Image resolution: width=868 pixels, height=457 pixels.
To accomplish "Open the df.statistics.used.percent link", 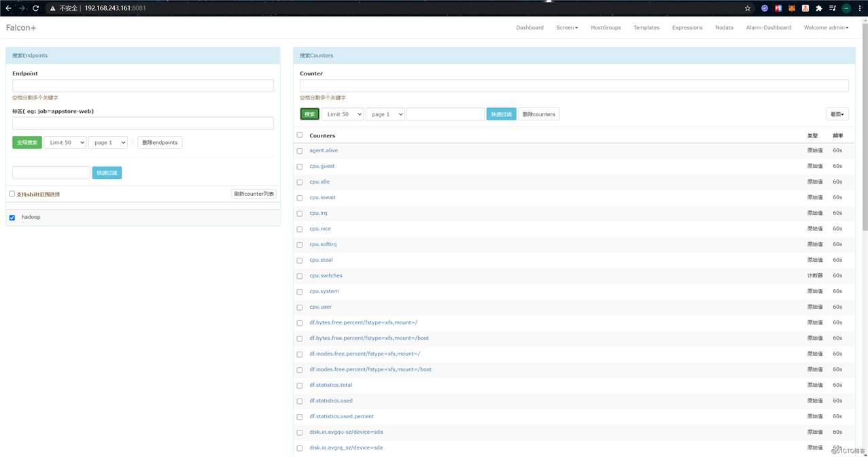I will (x=341, y=416).
